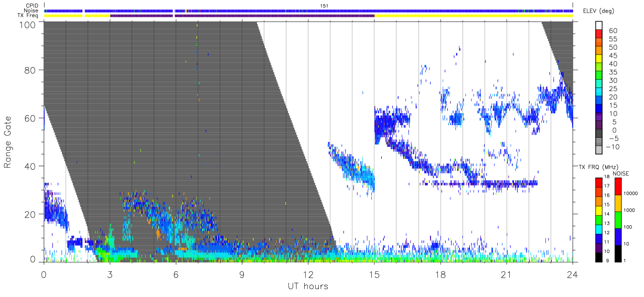This screenshot has height=297, width=644.
Task: Click the cyan 12–13 MHz TX FRQ swatch
Action: (x=599, y=228)
